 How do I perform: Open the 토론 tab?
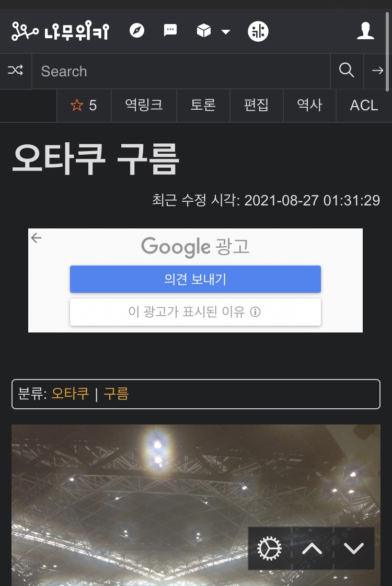(x=203, y=106)
